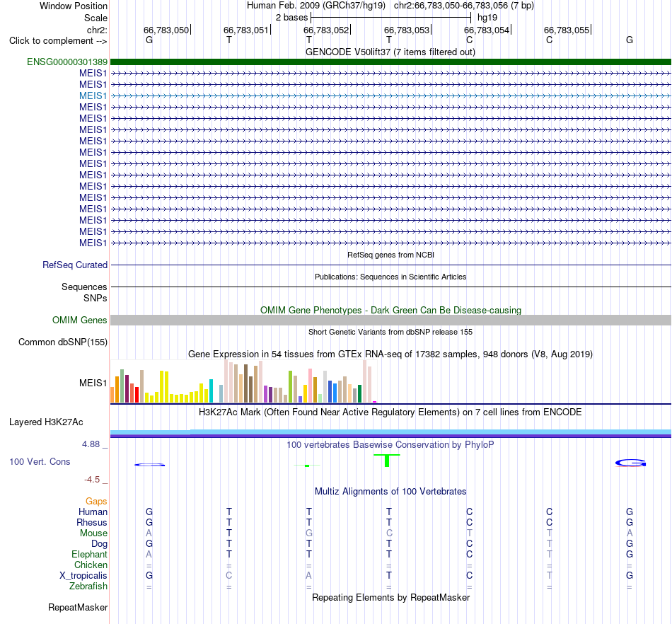Click the 66,783,050 ruler position
The image size is (672, 624).
click(x=166, y=30)
